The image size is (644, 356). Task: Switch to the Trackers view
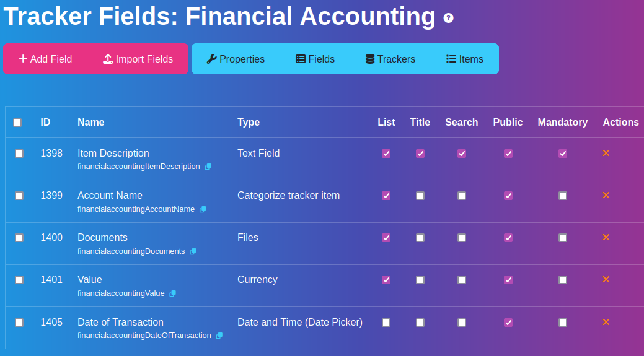tap(390, 59)
